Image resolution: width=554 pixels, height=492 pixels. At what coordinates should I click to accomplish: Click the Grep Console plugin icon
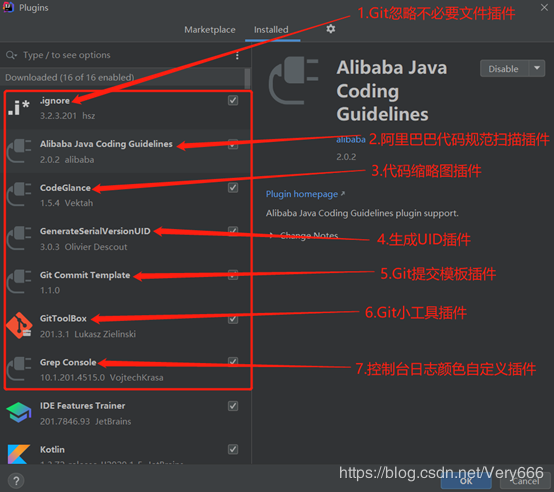click(x=19, y=369)
